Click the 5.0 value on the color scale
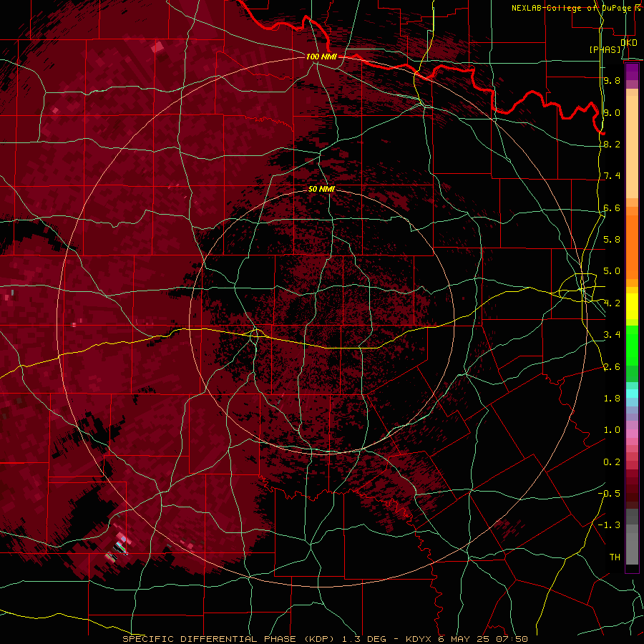This screenshot has width=644, height=644. click(x=612, y=271)
